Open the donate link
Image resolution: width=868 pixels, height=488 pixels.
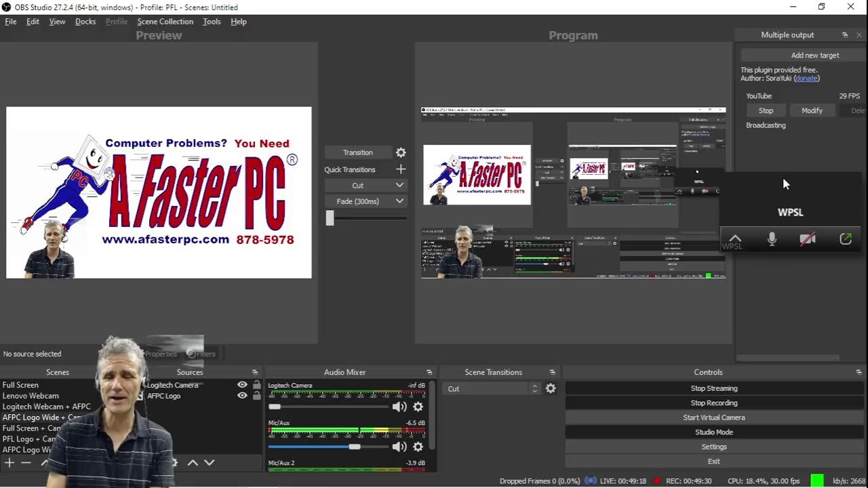(x=806, y=79)
